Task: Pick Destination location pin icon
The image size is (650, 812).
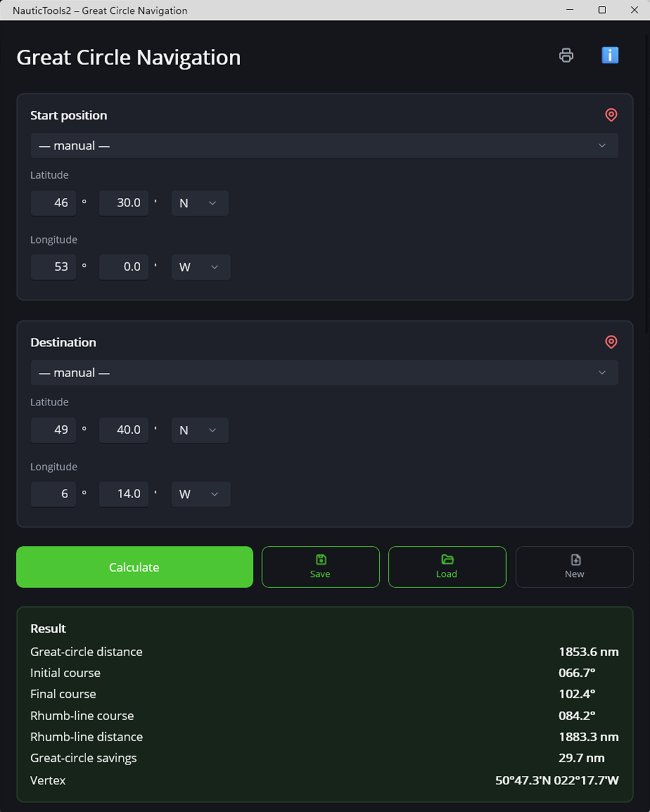Action: tap(611, 342)
